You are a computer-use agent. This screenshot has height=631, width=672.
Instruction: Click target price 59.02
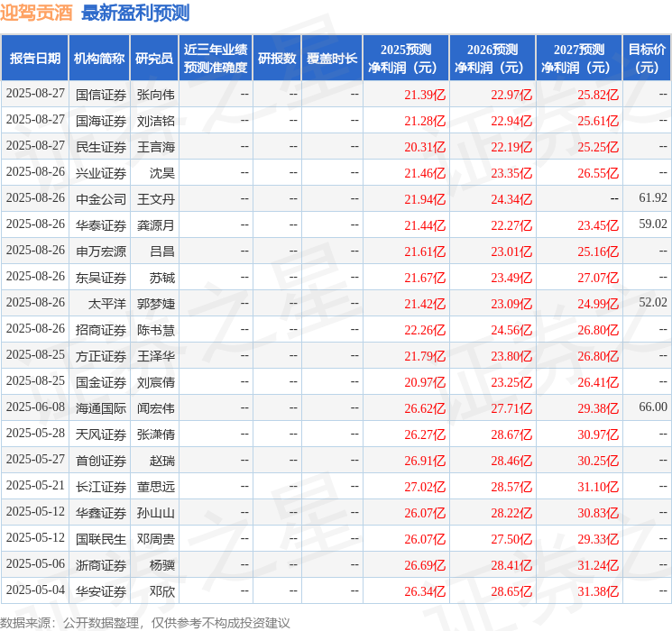(653, 224)
